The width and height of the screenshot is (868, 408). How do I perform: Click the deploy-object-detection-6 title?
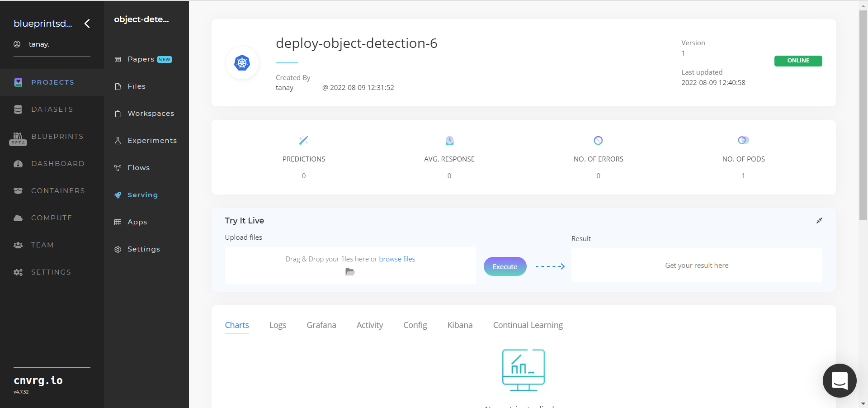tap(357, 43)
